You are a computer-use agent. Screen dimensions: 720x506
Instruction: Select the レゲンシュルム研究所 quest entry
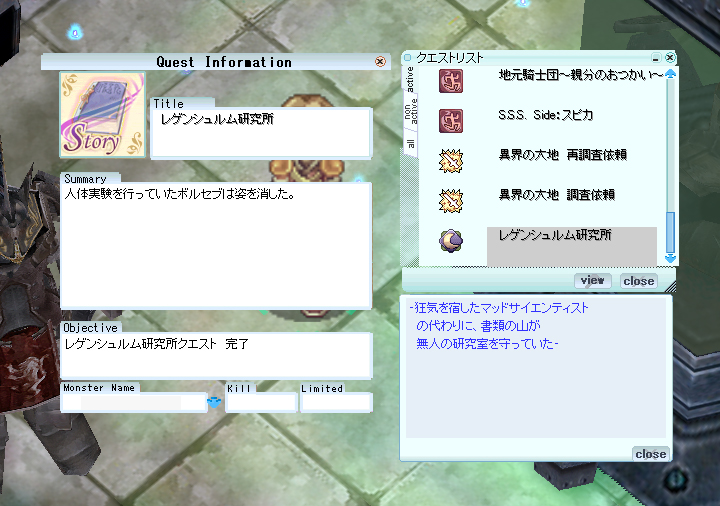point(572,246)
